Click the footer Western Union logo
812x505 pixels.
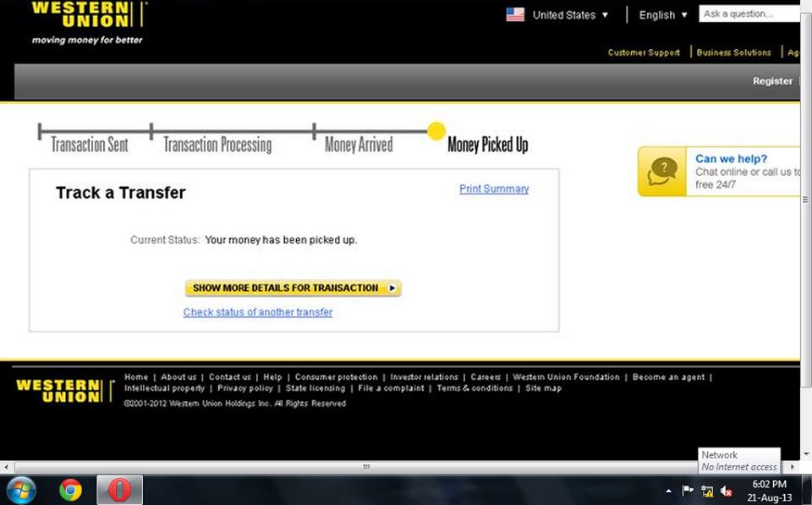point(65,391)
